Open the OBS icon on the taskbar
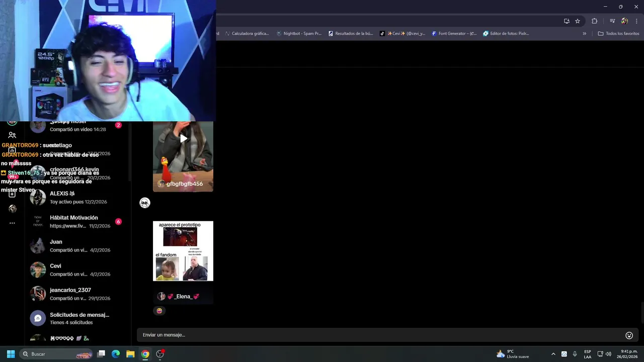Screen dimensions: 644x362 click(x=160, y=354)
